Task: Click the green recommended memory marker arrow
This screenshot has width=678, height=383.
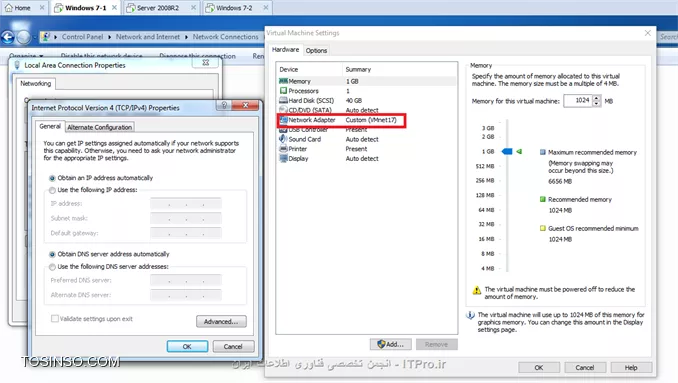Action: coord(519,151)
